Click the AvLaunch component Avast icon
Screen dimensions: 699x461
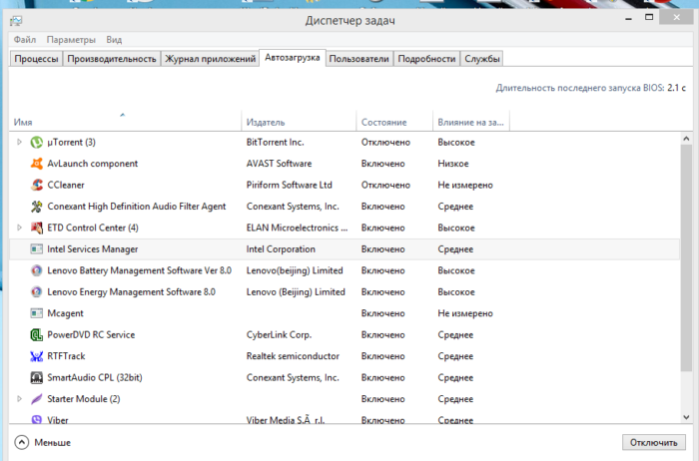tap(37, 164)
